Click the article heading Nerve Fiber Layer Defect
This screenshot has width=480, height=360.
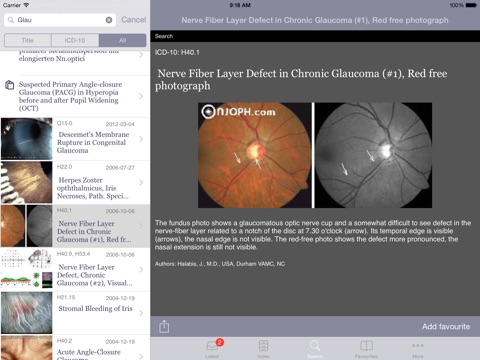click(x=302, y=79)
